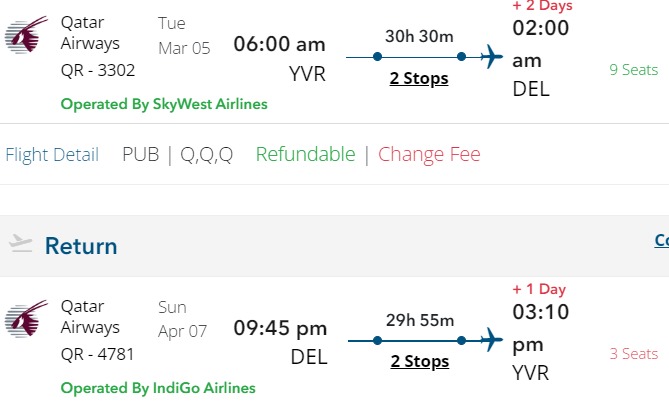Click flight number QR - 4781
Image resolution: width=669 pixels, height=405 pixels.
tap(97, 353)
